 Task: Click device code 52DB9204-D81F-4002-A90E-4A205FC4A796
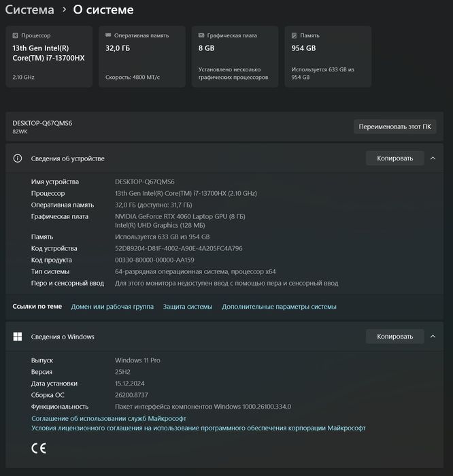click(179, 248)
